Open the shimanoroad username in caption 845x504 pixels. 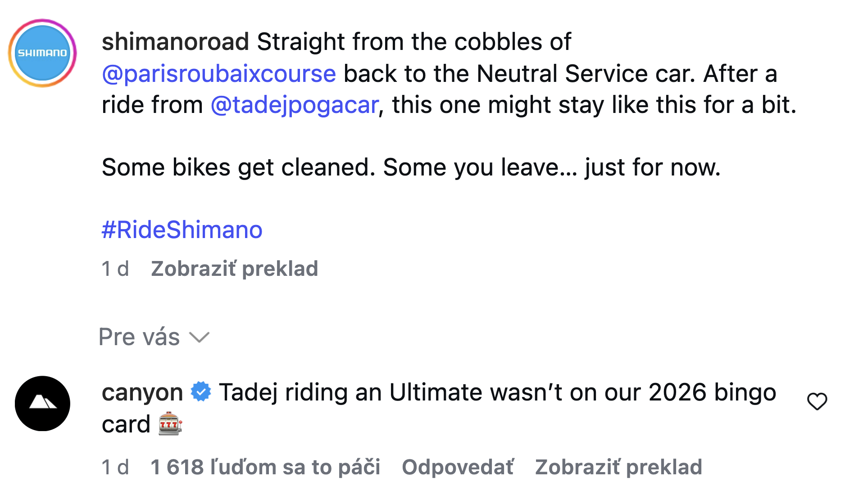[x=175, y=42]
